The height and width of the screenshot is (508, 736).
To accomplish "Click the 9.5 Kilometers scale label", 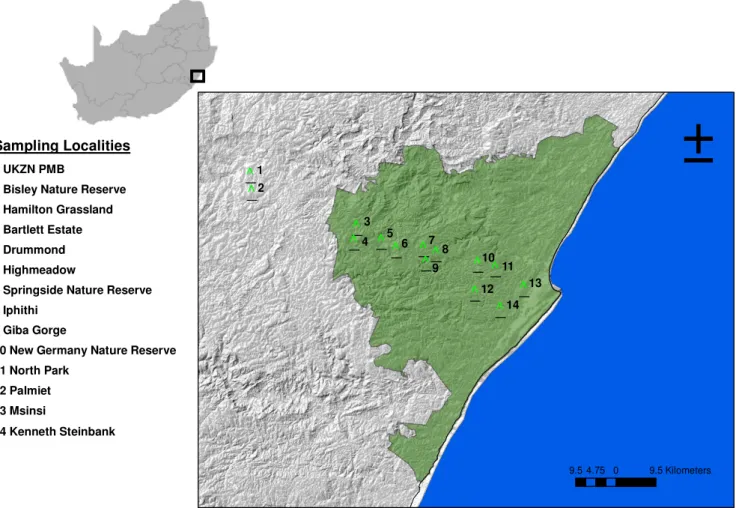I will pyautogui.click(x=680, y=470).
